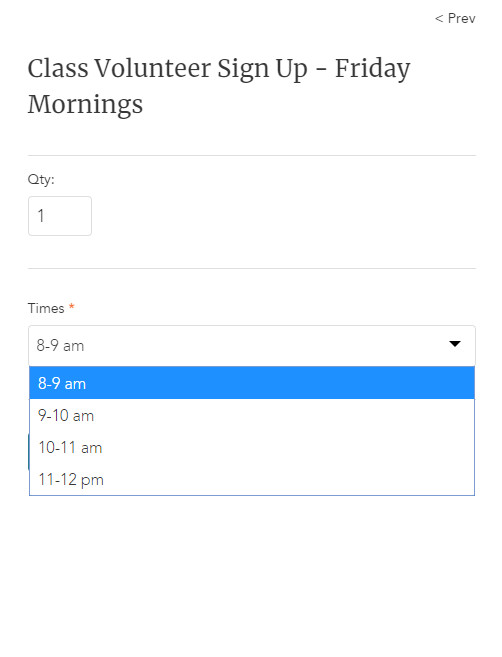Click the left chevron beside Prev

tap(439, 18)
